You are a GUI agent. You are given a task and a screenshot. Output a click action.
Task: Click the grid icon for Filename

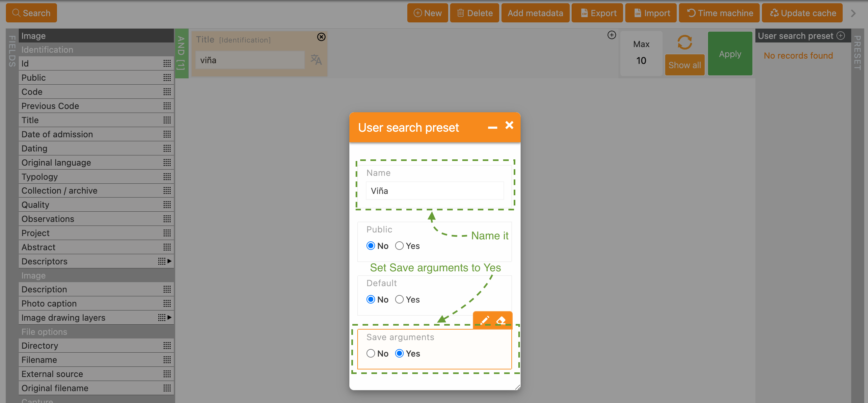(x=167, y=360)
